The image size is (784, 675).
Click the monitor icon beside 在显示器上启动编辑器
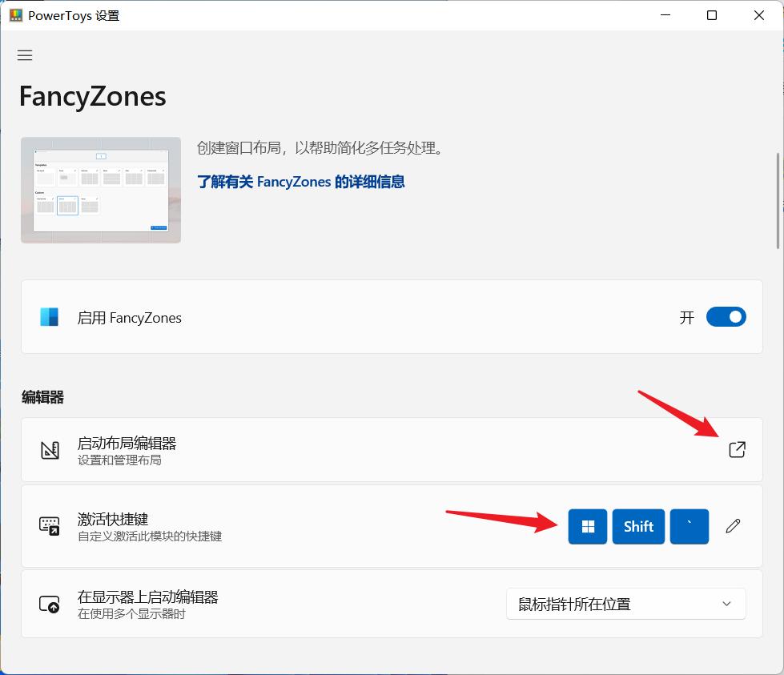[x=49, y=604]
